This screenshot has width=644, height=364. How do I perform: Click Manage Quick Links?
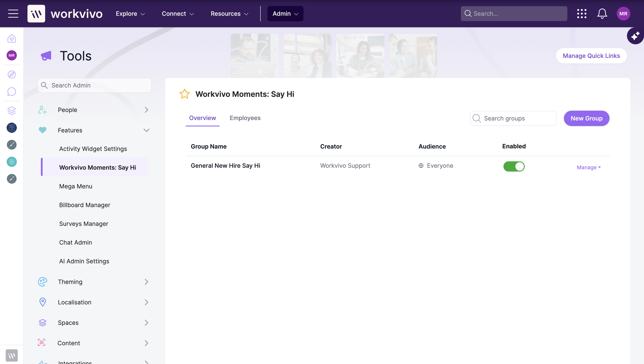point(591,56)
